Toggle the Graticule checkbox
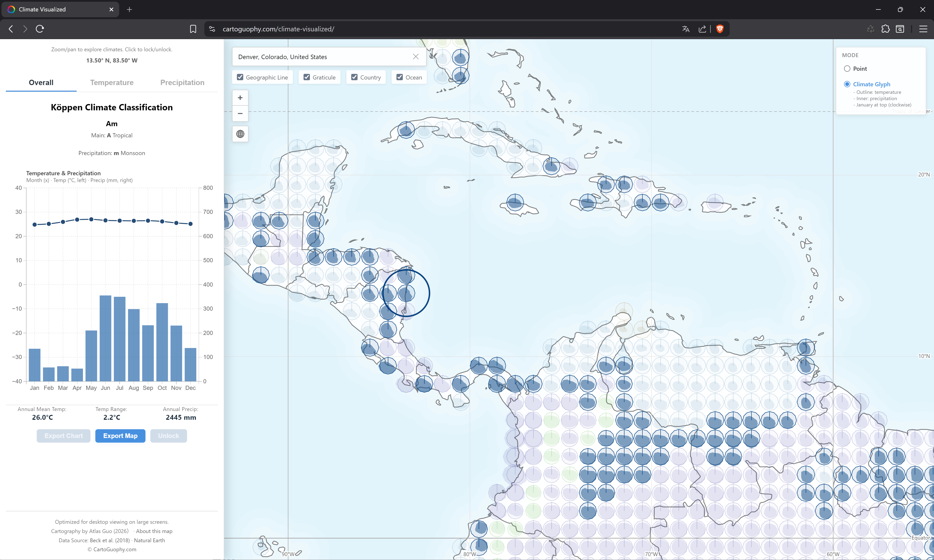Screen dimensions: 934x560 tap(307, 77)
